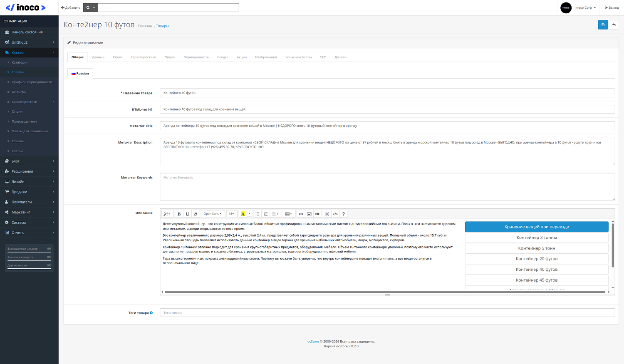Open HTML code view with the </> icon

pyautogui.click(x=335, y=213)
